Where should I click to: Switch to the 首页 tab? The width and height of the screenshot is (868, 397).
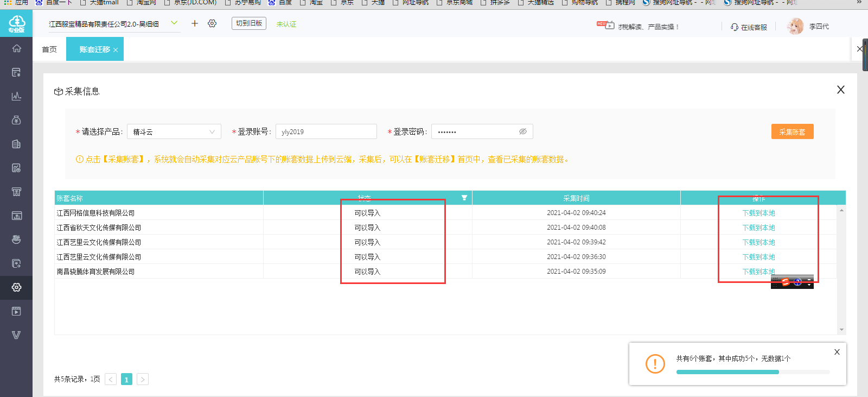point(49,49)
